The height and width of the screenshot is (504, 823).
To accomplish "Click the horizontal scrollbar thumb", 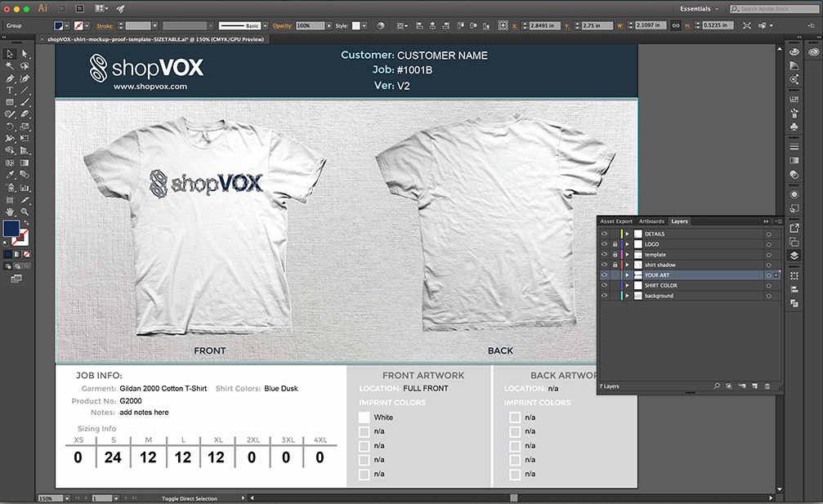I will [514, 497].
